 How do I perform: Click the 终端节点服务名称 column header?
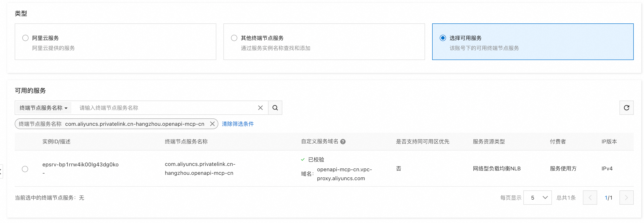click(186, 142)
